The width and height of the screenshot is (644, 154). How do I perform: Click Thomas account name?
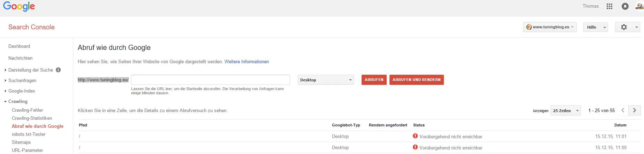[591, 6]
